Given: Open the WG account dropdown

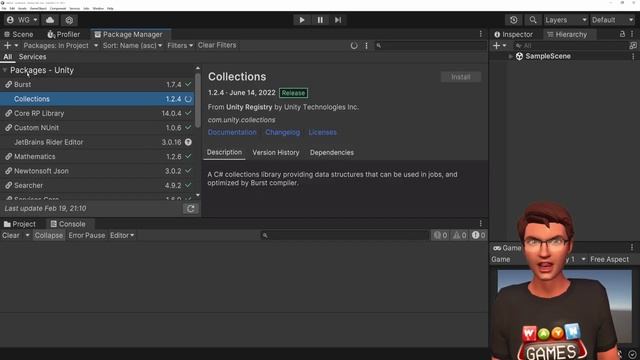Looking at the screenshot, I should (x=22, y=20).
